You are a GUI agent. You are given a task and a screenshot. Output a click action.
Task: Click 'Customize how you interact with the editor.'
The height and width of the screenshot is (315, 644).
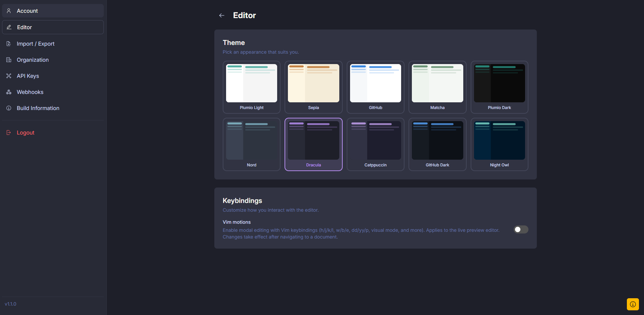(x=271, y=210)
